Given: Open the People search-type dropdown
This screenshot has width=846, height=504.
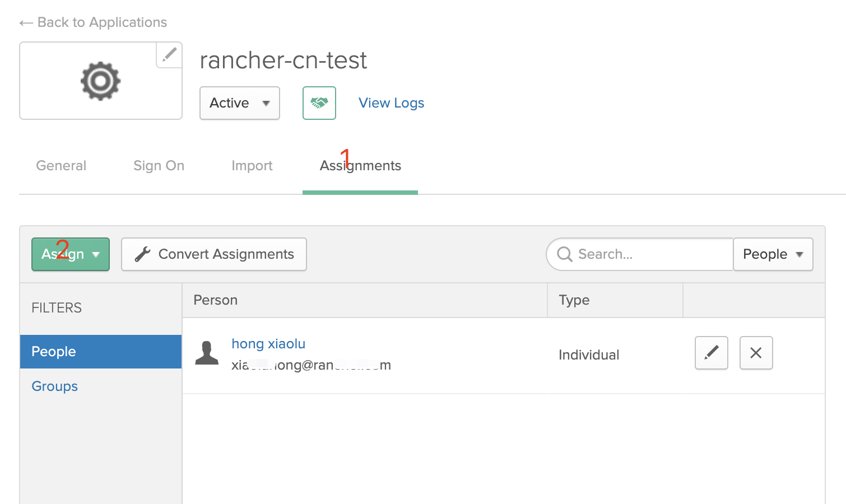Looking at the screenshot, I should coord(773,254).
